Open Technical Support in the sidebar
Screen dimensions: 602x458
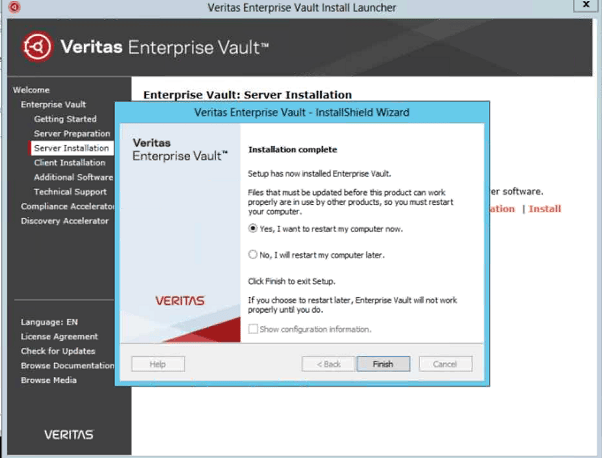tap(70, 192)
